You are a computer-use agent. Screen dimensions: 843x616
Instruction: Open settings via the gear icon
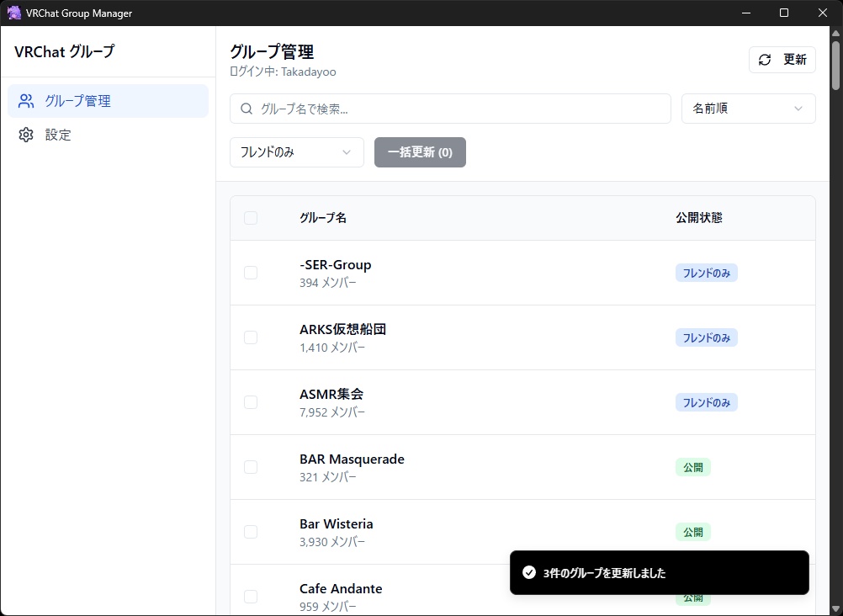click(25, 135)
